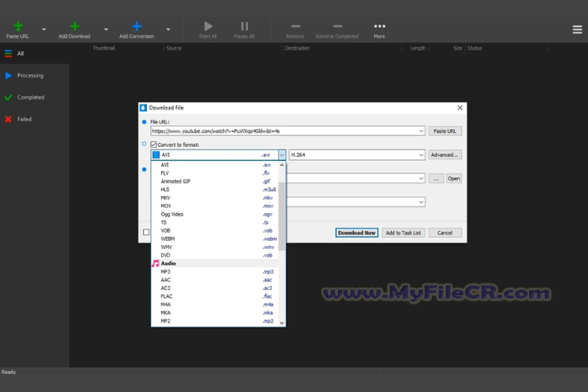Click the Remove Completed toolbar icon
Image resolution: width=588 pixels, height=392 pixels.
[337, 26]
